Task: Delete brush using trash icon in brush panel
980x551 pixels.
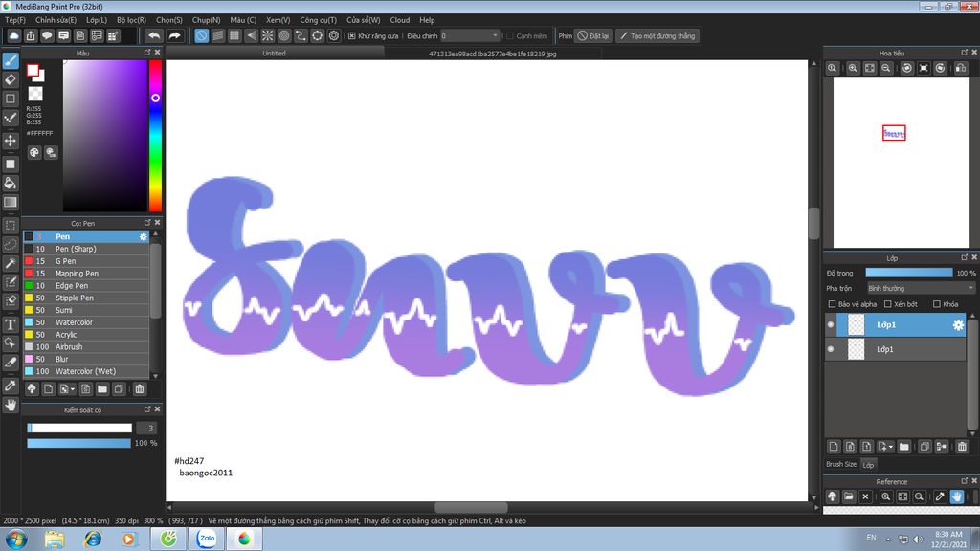Action: click(x=140, y=389)
